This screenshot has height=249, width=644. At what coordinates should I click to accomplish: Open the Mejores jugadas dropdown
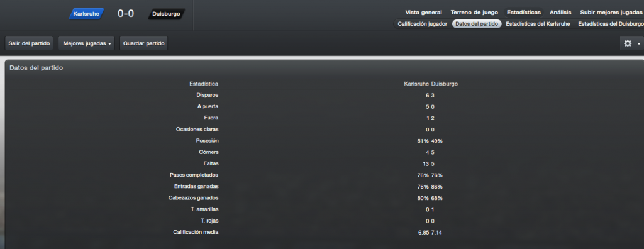click(x=87, y=43)
